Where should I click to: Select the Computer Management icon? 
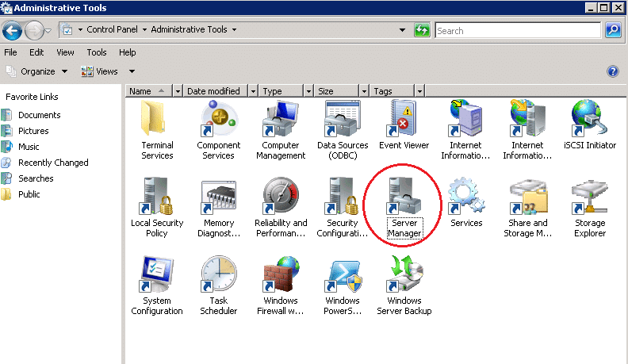281,130
